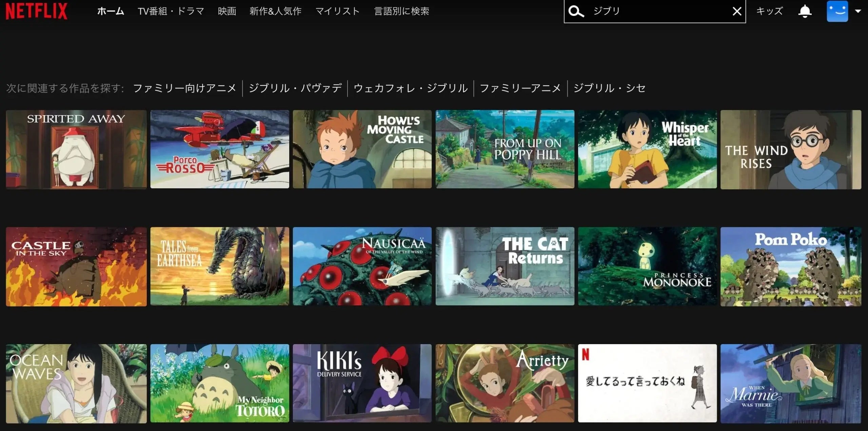Select Whisper of the Heart thumbnail

pyautogui.click(x=647, y=149)
